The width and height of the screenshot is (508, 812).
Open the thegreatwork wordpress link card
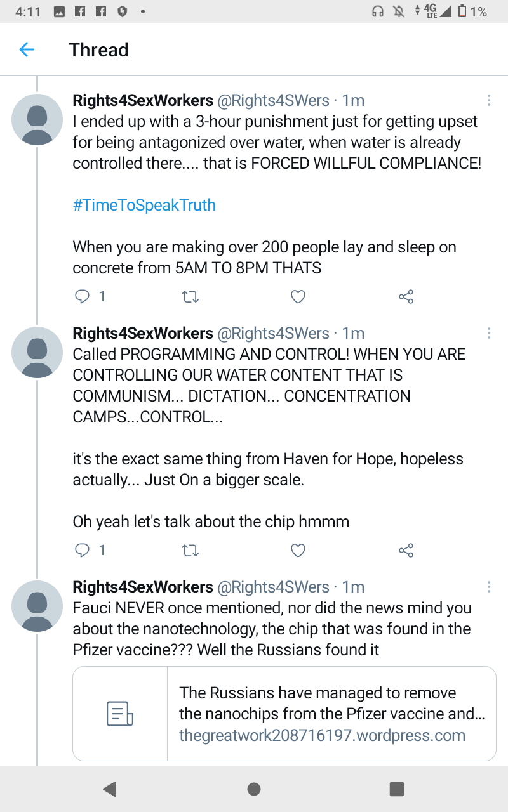pos(284,714)
